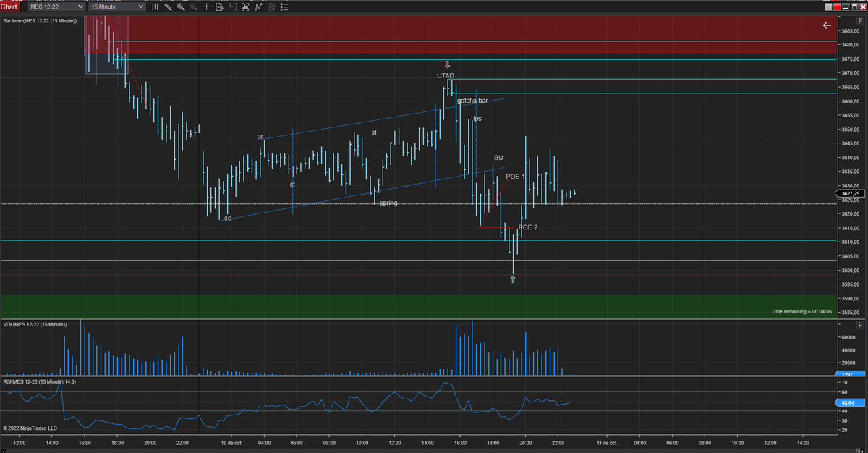Select the POE 1 label
The width and height of the screenshot is (868, 453).
click(515, 177)
